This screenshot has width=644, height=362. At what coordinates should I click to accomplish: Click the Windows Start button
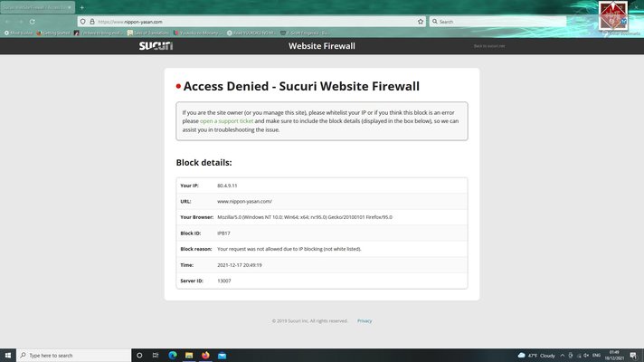(8, 356)
